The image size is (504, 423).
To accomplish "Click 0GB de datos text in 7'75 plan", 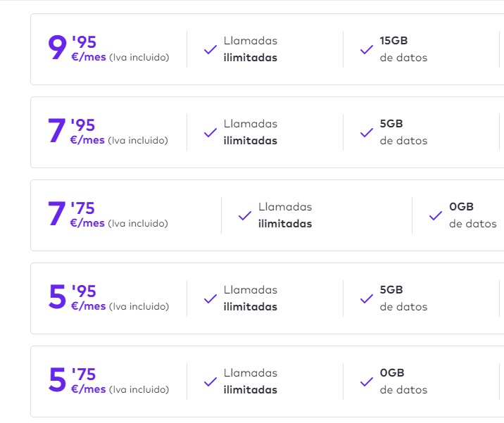I will point(472,215).
